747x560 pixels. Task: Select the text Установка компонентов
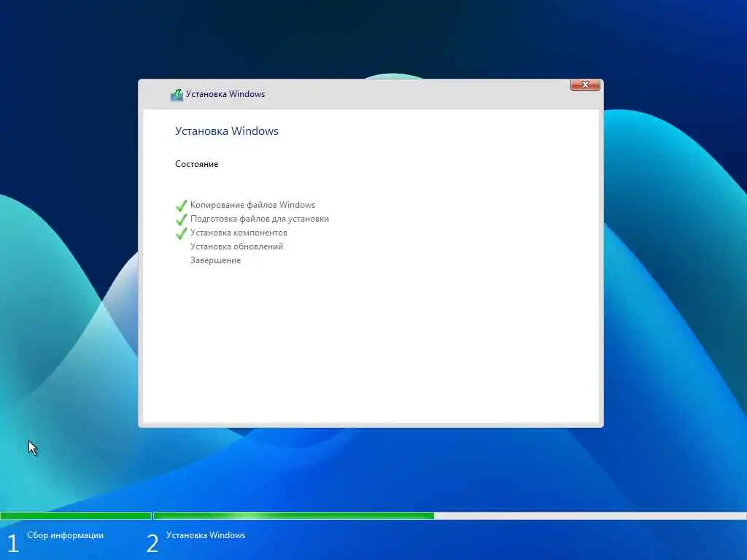(239, 233)
